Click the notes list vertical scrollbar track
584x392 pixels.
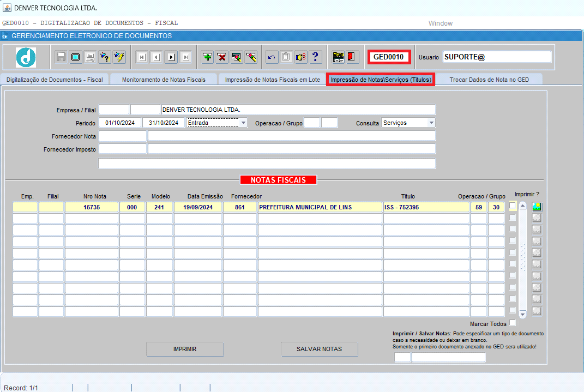pos(522,261)
